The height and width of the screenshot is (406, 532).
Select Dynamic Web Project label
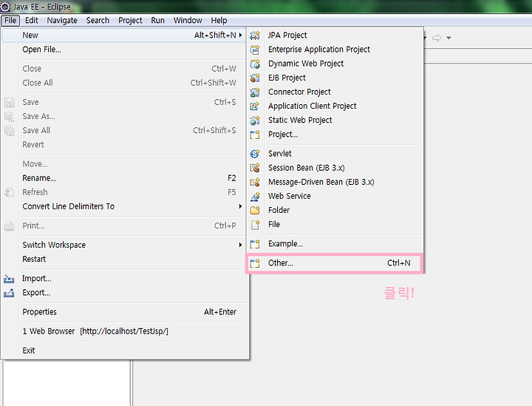click(306, 64)
